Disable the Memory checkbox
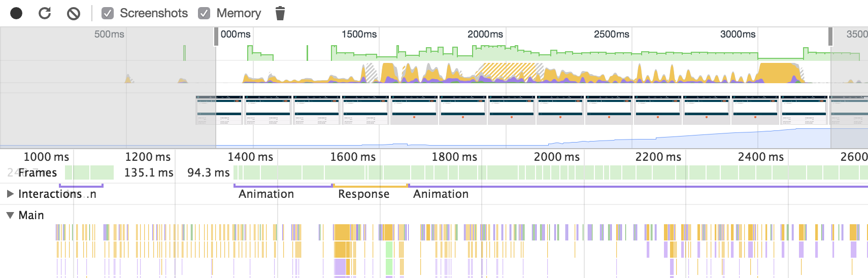 point(204,13)
